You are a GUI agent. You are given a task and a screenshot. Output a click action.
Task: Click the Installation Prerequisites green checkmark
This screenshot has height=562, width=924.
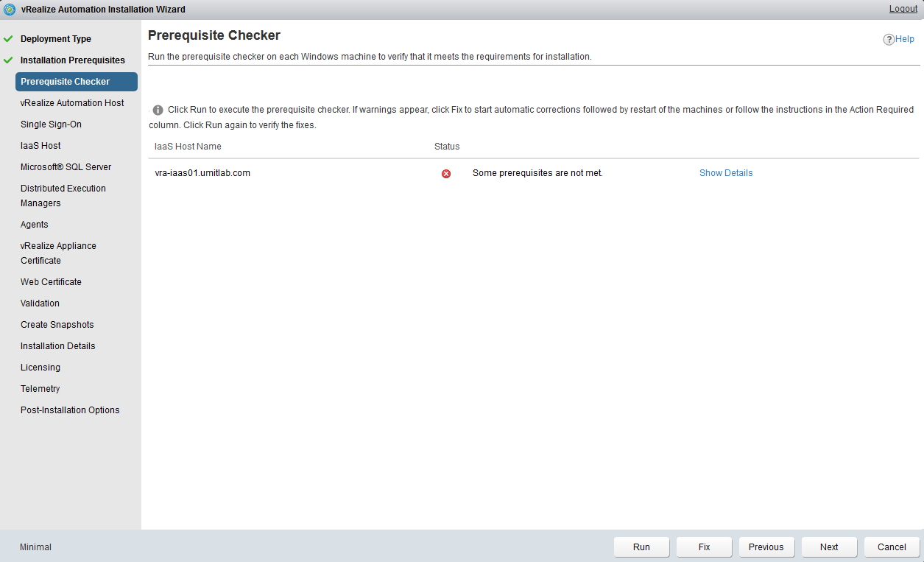(x=8, y=60)
